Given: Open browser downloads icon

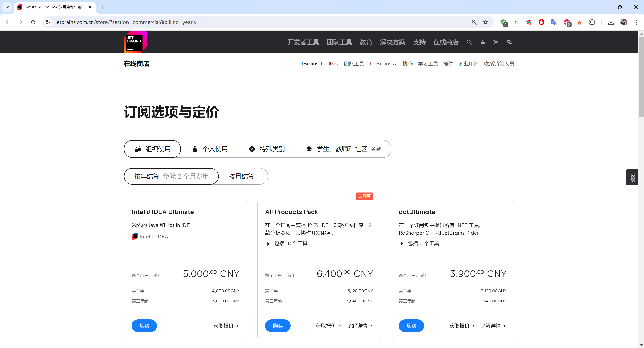Looking at the screenshot, I should pyautogui.click(x=611, y=22).
